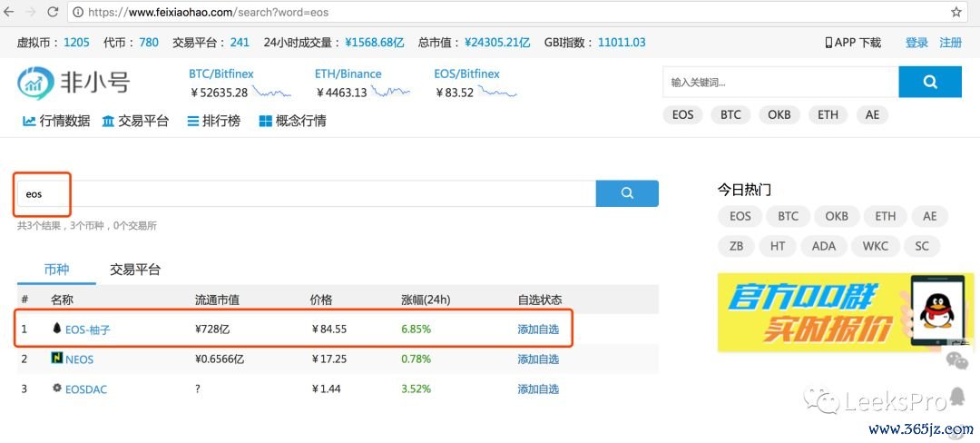Click BTC tag under header search
Image resolution: width=980 pixels, height=443 pixels.
click(x=730, y=115)
